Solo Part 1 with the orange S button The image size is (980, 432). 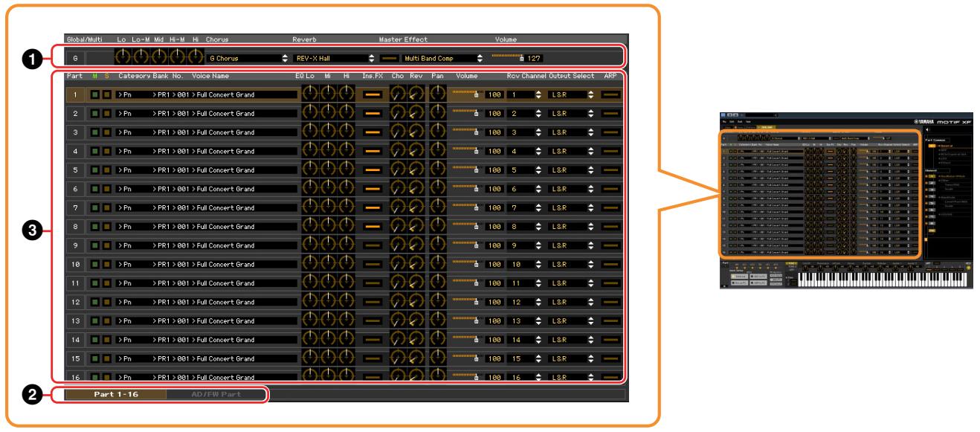pos(106,94)
